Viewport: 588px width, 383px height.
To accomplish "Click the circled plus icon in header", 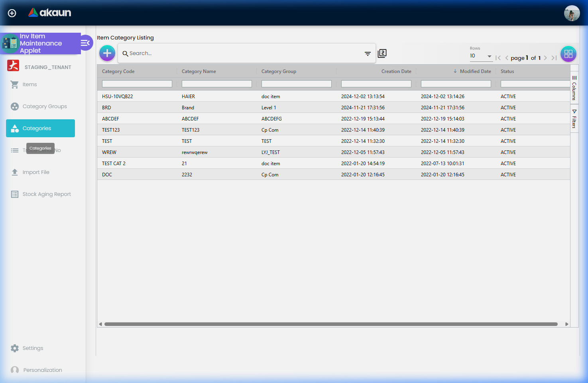I will pyautogui.click(x=12, y=13).
